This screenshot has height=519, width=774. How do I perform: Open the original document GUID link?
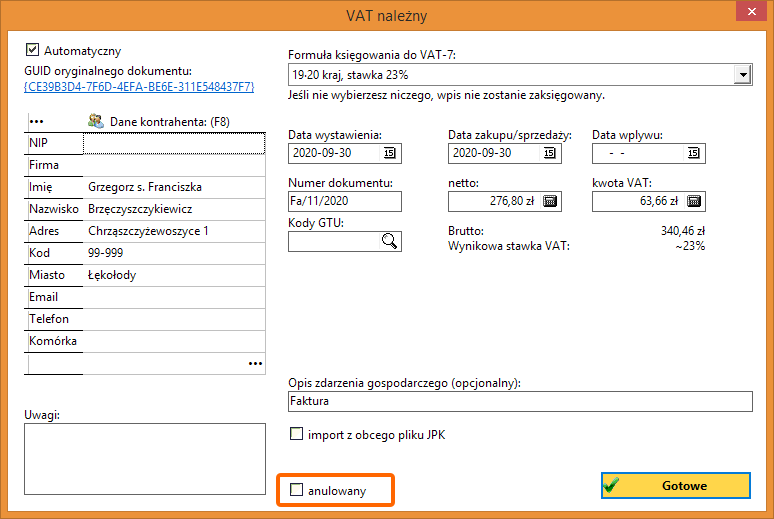click(x=139, y=87)
